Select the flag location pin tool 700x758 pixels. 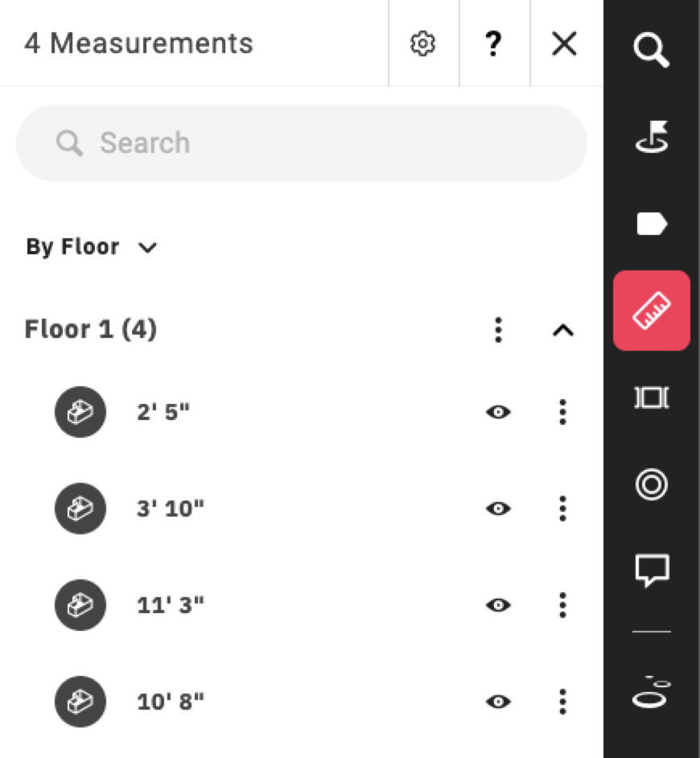click(x=651, y=136)
